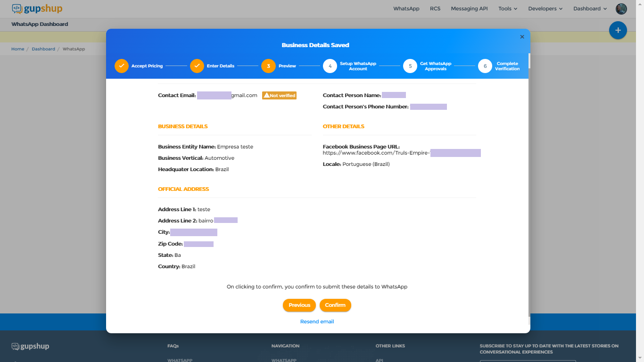Click the 'Empresa teste' entity name

(x=235, y=147)
